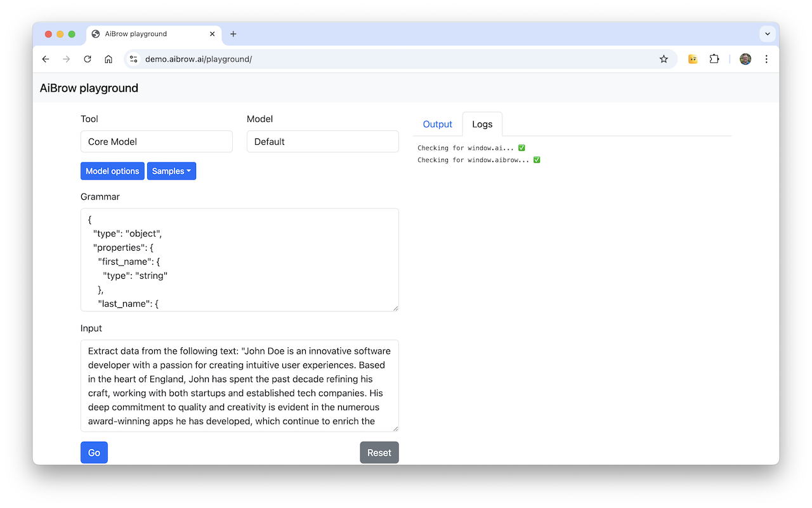
Task: Click the 'Checking for window.aibrow...' log line
Action: 479,160
